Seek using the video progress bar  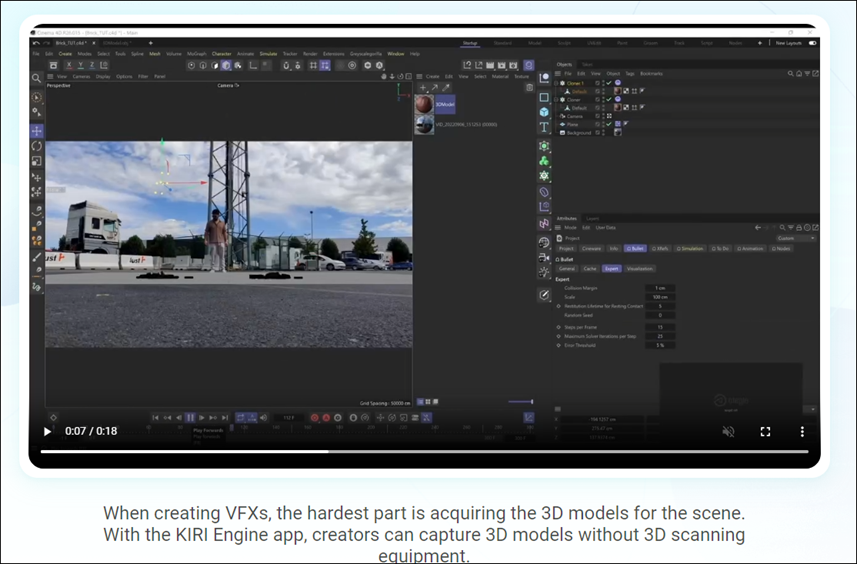point(424,451)
